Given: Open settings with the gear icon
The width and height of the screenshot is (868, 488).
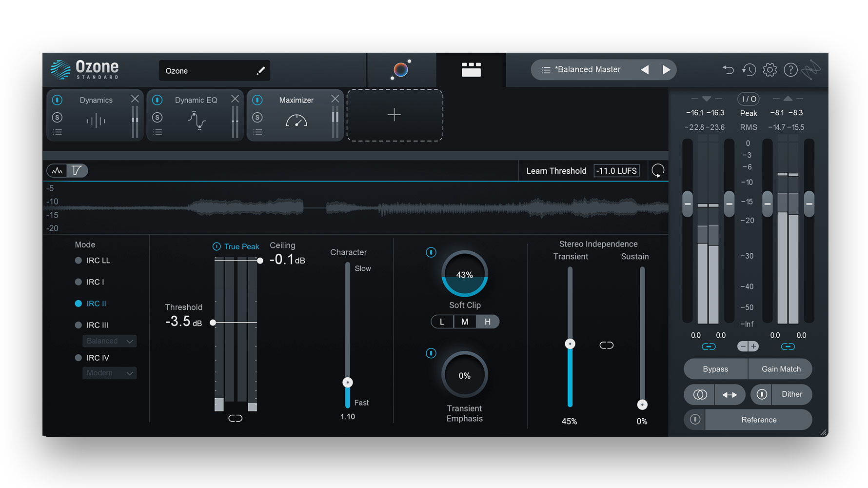Looking at the screenshot, I should [x=770, y=70].
